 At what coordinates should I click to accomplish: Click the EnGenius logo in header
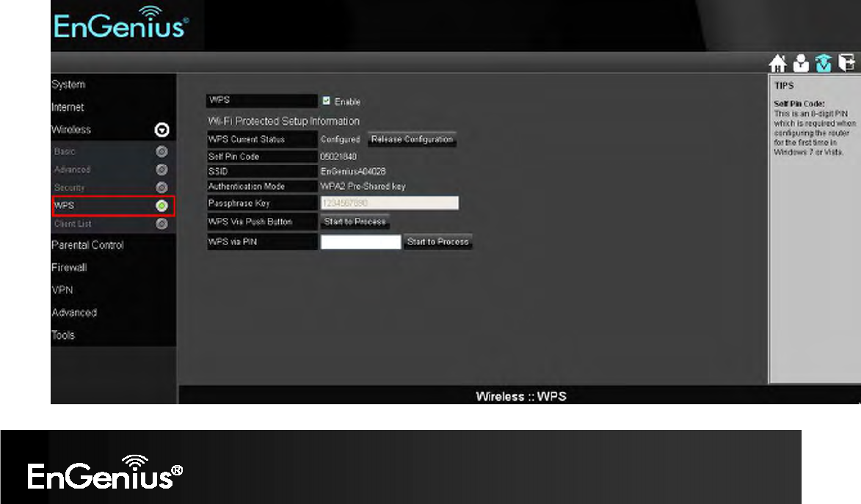121,23
